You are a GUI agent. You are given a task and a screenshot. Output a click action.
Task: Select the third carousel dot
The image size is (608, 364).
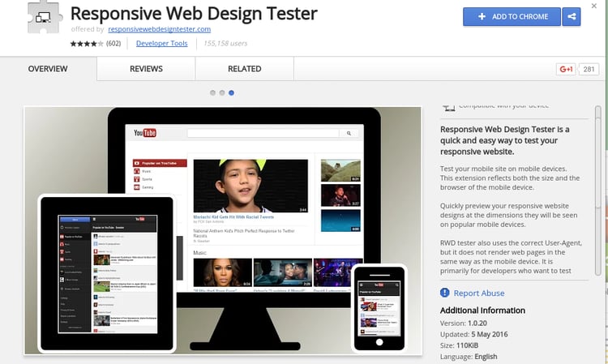coord(231,93)
